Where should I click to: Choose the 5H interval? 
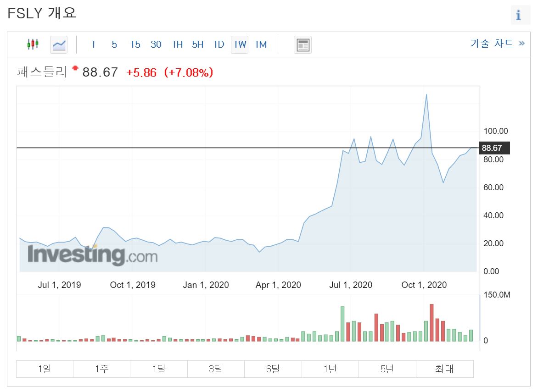click(198, 44)
